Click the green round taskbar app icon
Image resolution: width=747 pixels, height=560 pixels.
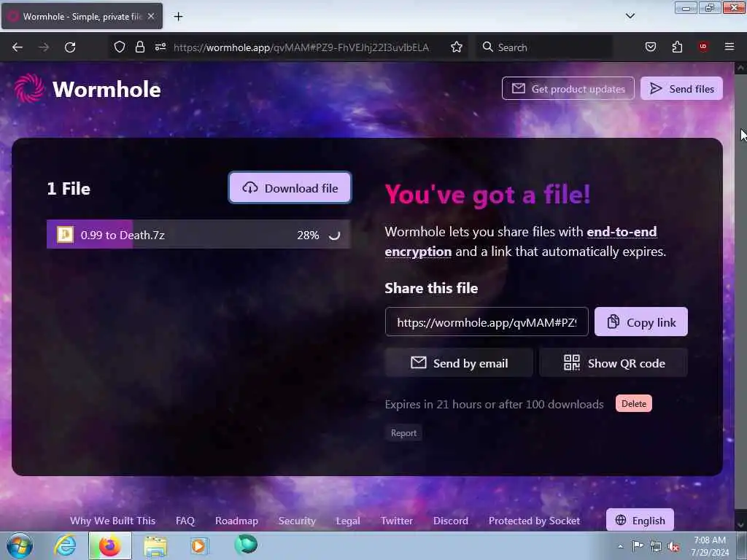pos(246,545)
